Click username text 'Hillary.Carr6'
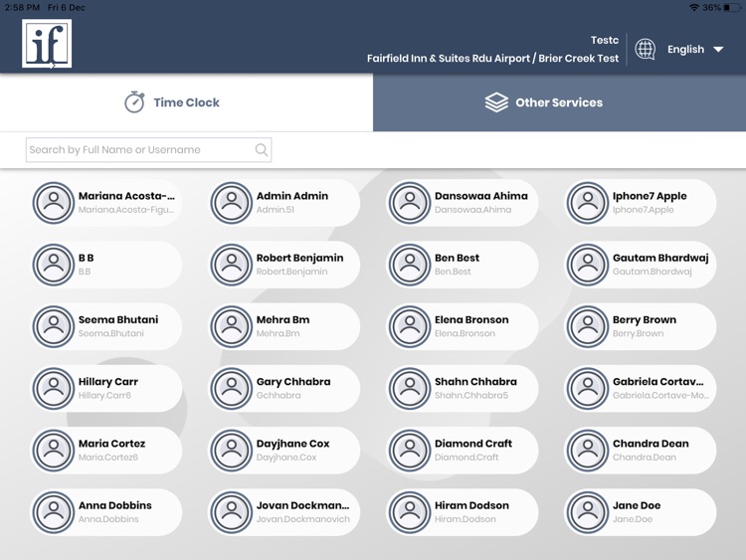This screenshot has height=560, width=746. click(104, 395)
